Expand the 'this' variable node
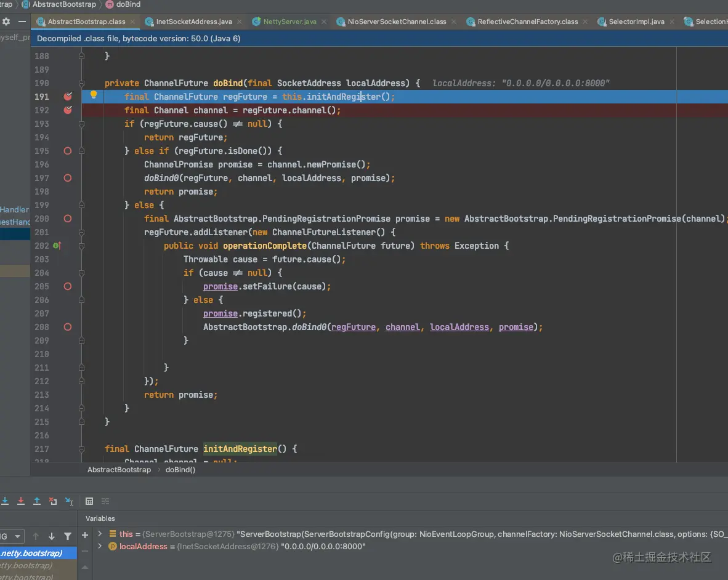This screenshot has height=580, width=728. point(100,534)
